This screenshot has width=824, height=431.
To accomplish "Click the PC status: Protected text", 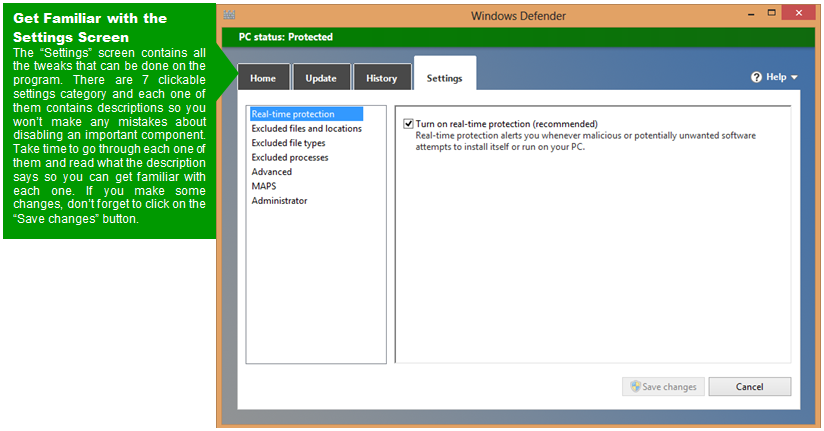I will click(x=285, y=37).
